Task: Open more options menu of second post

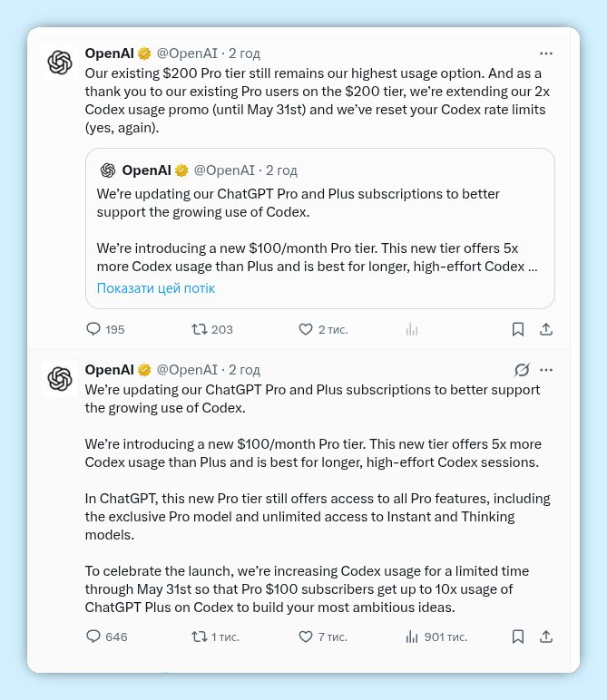Action: tap(545, 370)
